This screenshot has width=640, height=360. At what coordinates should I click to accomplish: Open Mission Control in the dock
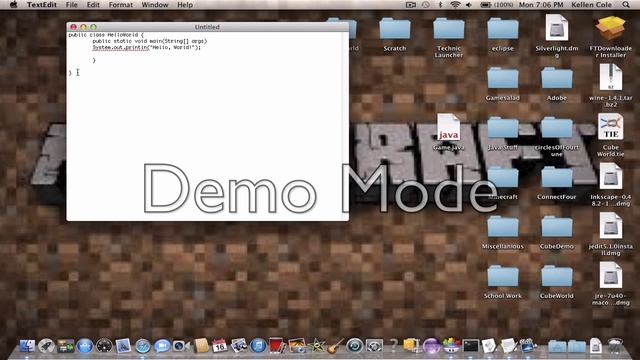tap(65, 346)
